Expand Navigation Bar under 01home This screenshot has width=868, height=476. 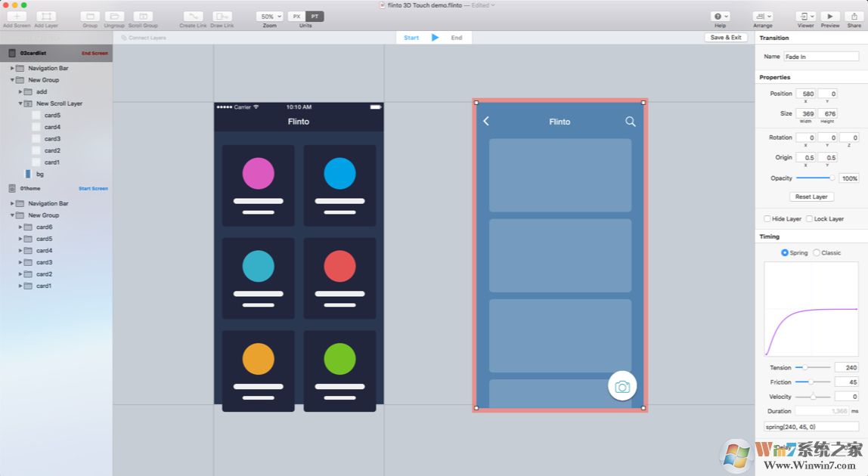[x=12, y=204]
